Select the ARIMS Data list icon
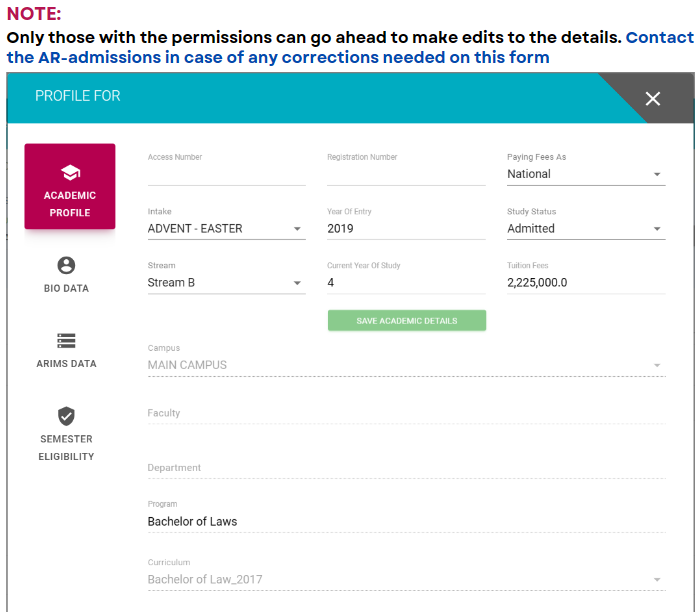 pyautogui.click(x=66, y=341)
